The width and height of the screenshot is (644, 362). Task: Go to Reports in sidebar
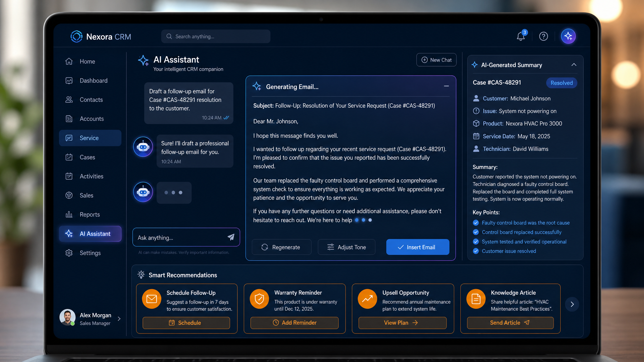(90, 215)
